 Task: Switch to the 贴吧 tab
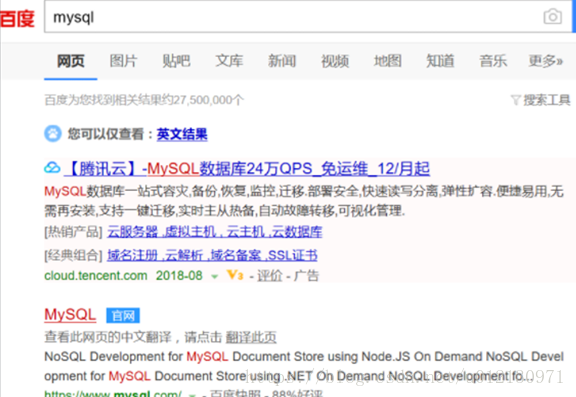[x=176, y=61]
